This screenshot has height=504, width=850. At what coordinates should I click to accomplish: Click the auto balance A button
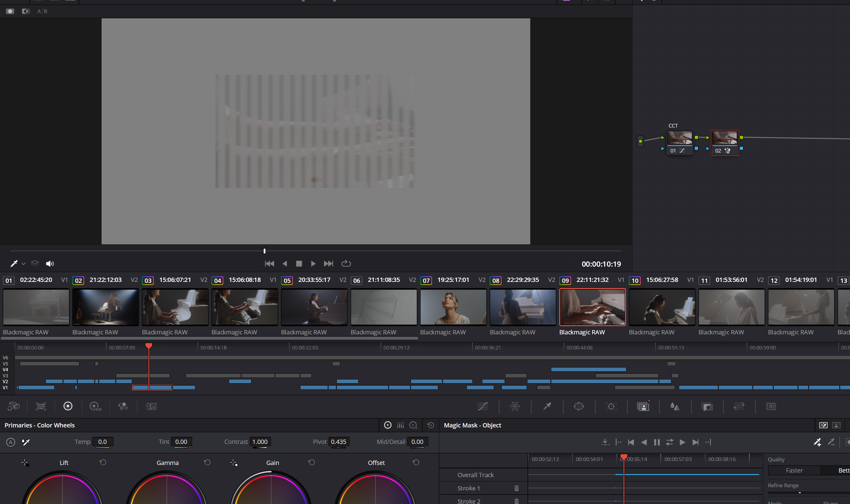point(11,442)
